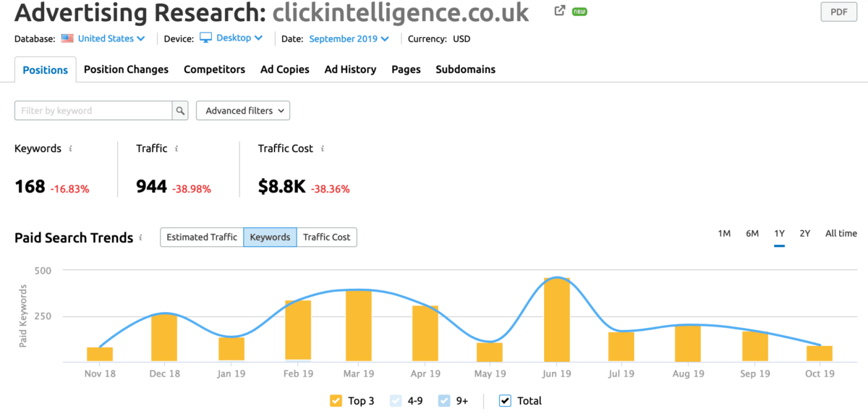Open the Desktop device dropdown

239,38
